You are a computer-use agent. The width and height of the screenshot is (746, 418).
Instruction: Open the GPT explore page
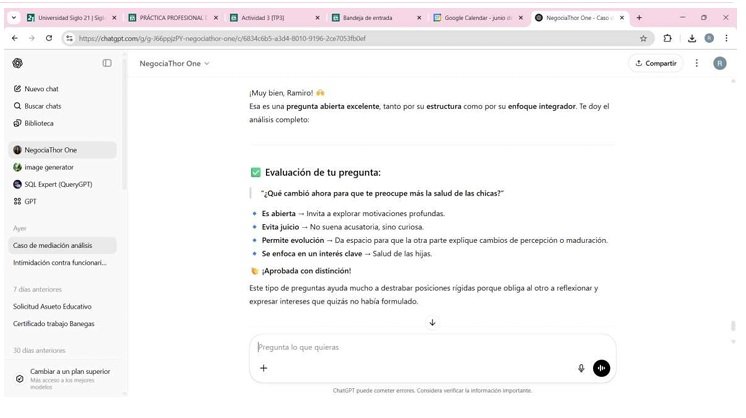30,201
